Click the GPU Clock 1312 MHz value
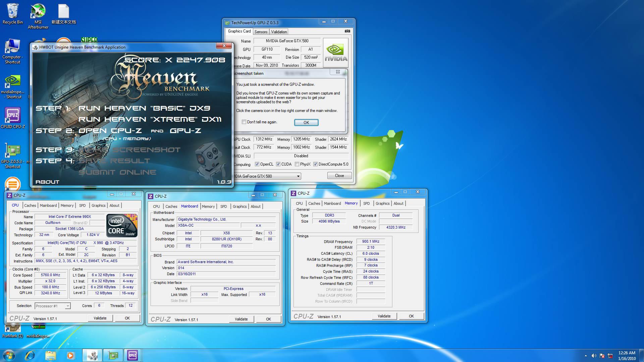644x362 pixels. click(264, 139)
